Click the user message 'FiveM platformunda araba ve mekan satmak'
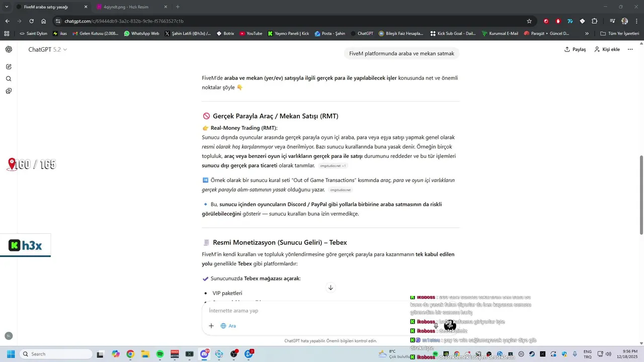The width and height of the screenshot is (644, 362). coord(401,53)
